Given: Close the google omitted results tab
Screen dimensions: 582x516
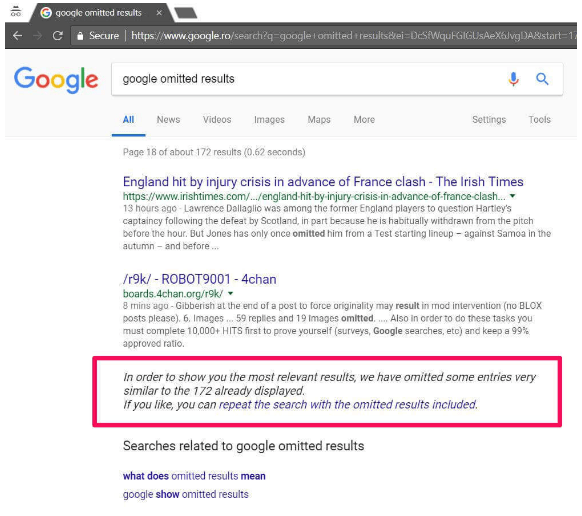Looking at the screenshot, I should [159, 13].
